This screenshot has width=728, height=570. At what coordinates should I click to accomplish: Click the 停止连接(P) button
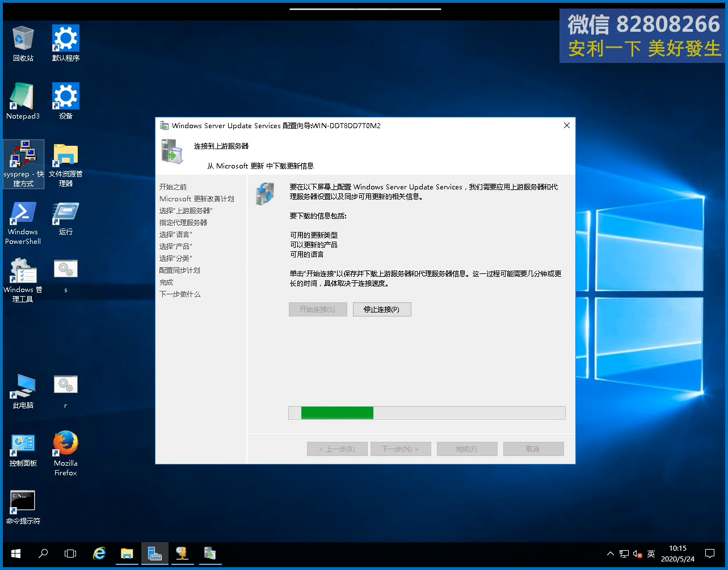pyautogui.click(x=382, y=309)
